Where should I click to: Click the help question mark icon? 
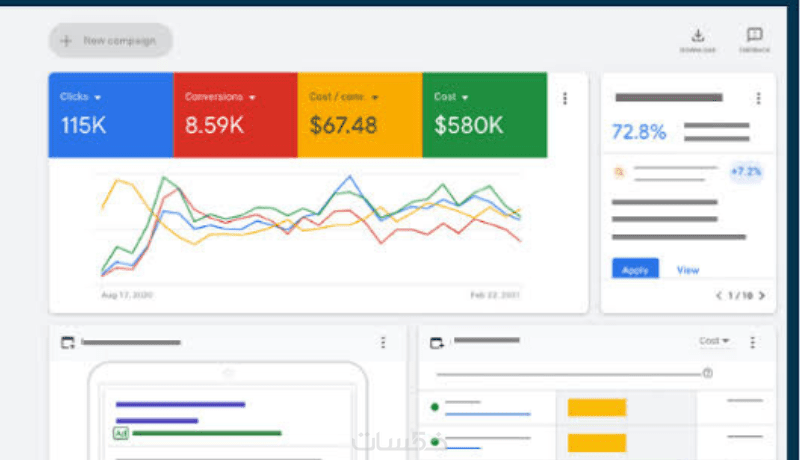pos(707,373)
